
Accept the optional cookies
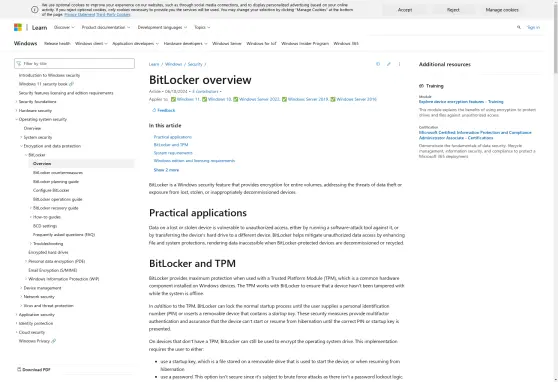405,10
